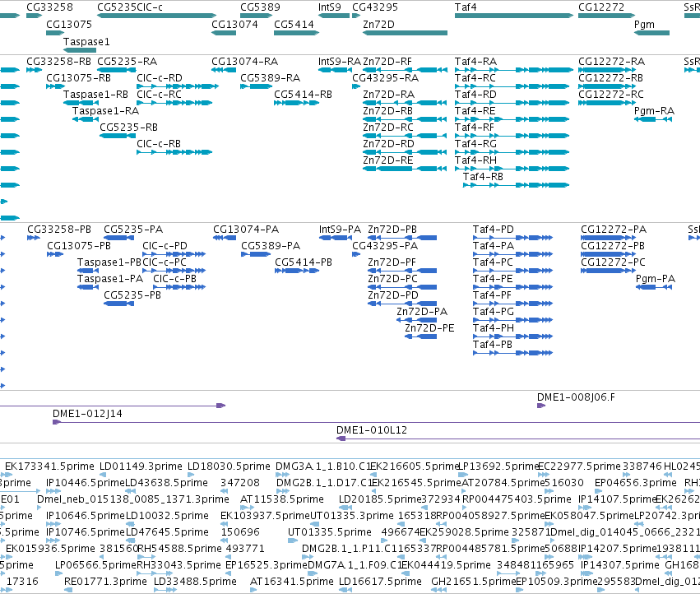
Task: Open BAC clone DME1-010L12 label
Action: [x=372, y=430]
